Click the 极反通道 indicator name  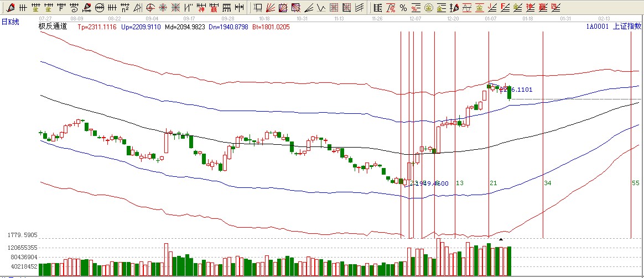(53, 27)
